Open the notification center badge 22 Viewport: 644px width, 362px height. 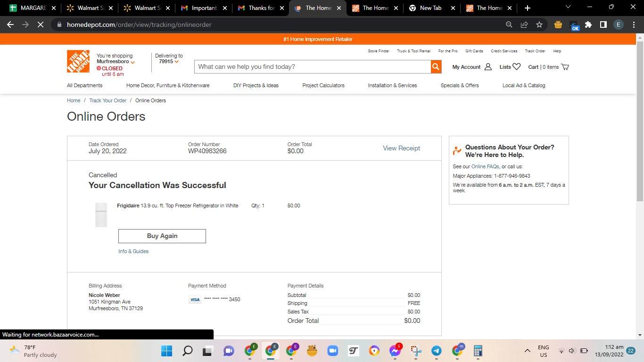[x=631, y=351]
